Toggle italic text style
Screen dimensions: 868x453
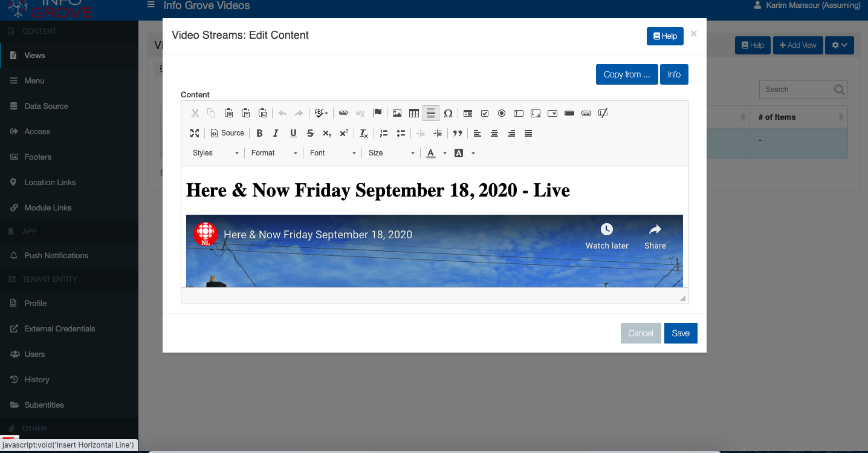276,133
